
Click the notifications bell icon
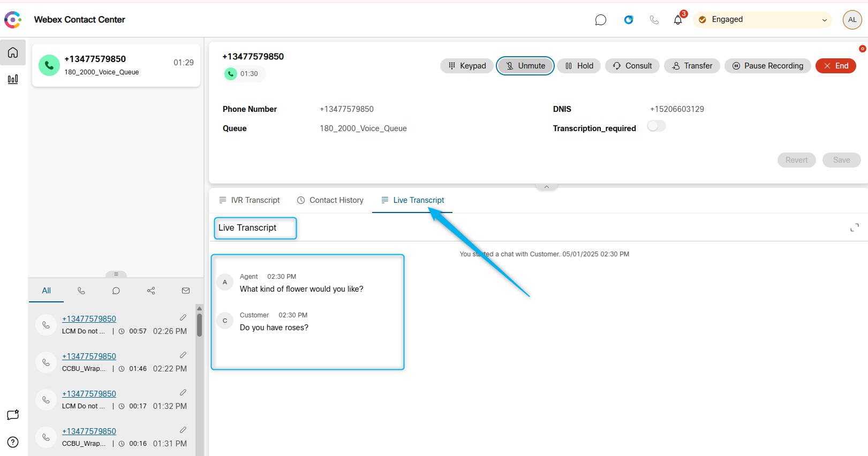pos(678,20)
